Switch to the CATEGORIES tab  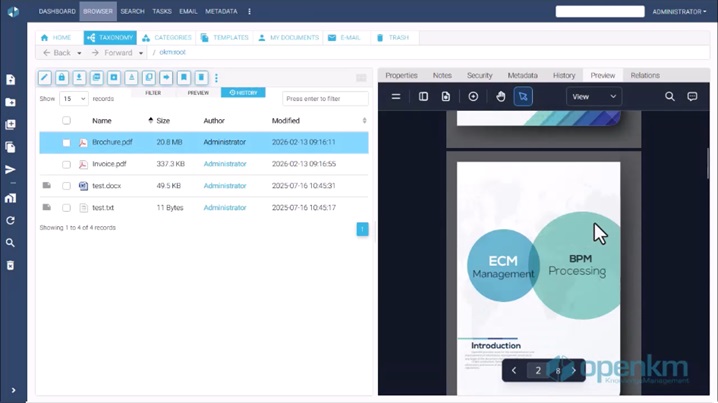pyautogui.click(x=167, y=38)
